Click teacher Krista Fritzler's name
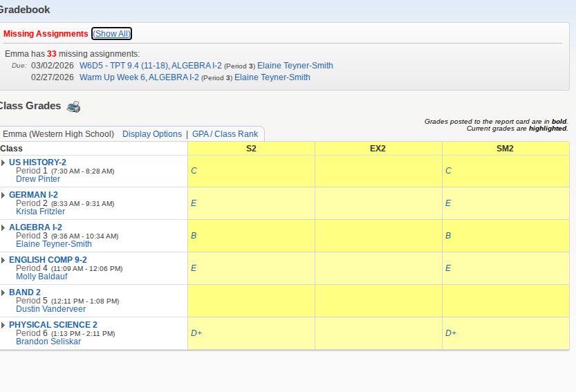Image resolution: width=576 pixels, height=392 pixels. tap(40, 212)
